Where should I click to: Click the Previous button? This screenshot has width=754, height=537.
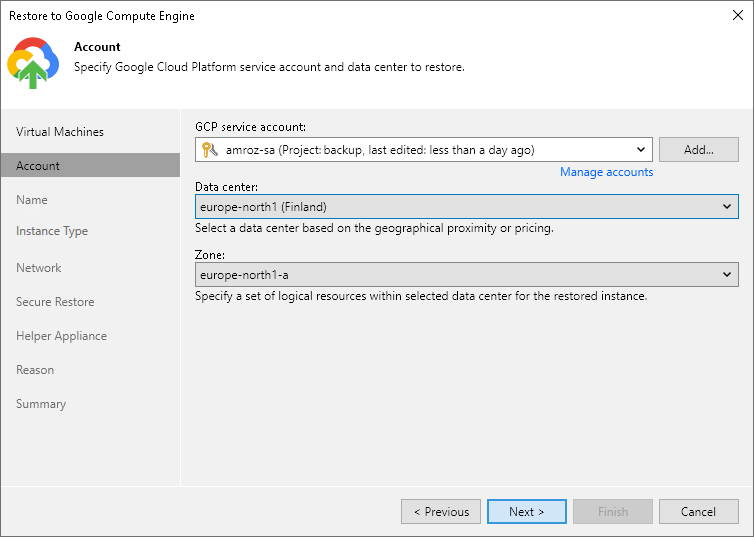click(441, 512)
